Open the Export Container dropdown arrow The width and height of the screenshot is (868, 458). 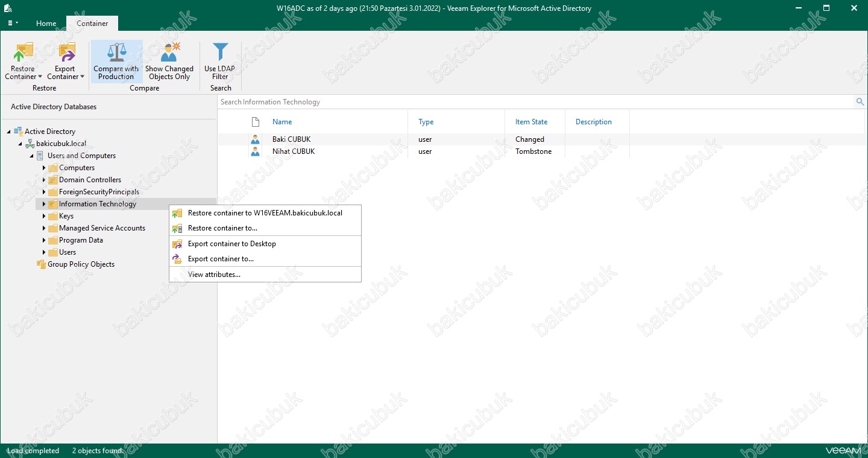82,77
